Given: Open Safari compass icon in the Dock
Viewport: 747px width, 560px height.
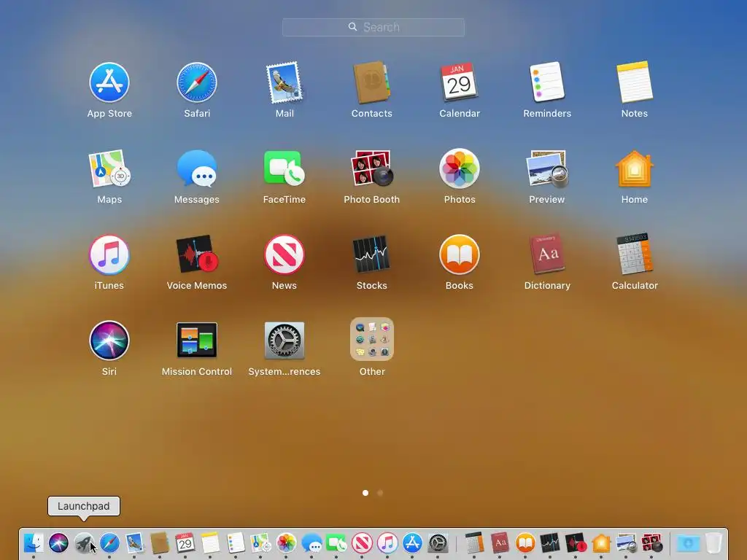Looking at the screenshot, I should 109,542.
